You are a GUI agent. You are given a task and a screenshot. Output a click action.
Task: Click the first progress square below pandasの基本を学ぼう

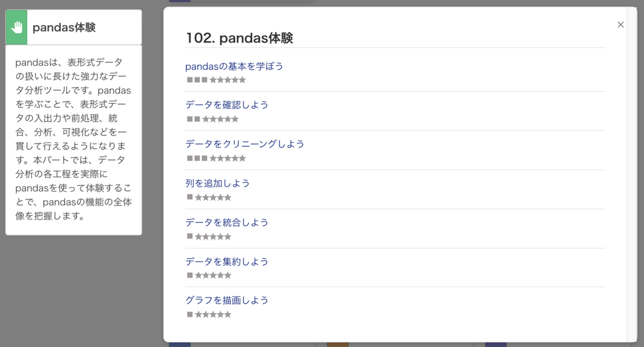(189, 79)
